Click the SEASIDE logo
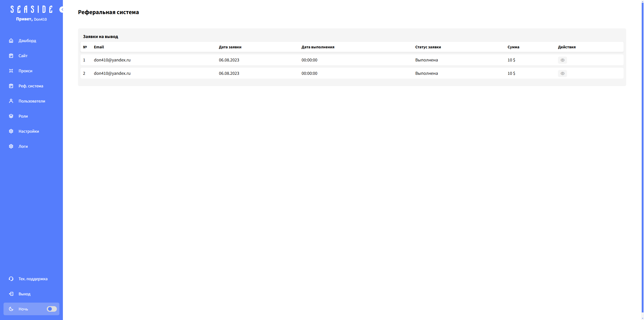Viewport: 644px width, 320px height. 31,10
